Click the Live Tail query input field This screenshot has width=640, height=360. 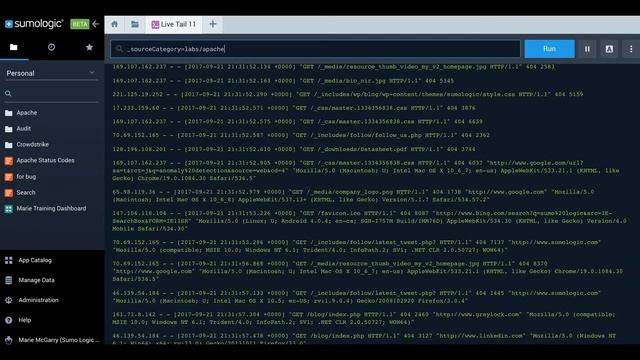pyautogui.click(x=315, y=49)
